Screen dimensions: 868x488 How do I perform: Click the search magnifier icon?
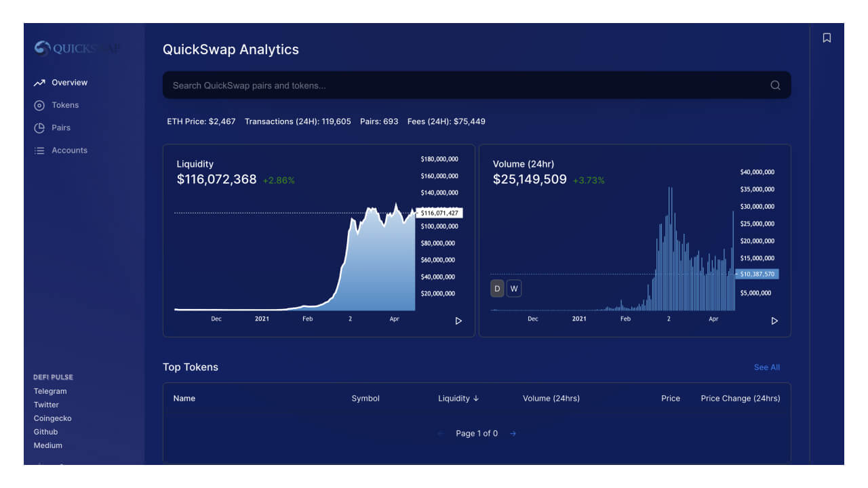[775, 85]
